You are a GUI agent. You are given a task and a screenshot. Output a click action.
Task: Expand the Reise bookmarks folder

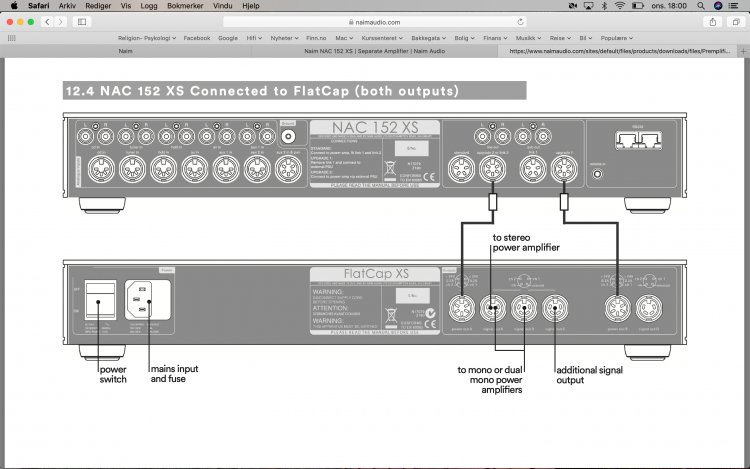tap(560, 38)
